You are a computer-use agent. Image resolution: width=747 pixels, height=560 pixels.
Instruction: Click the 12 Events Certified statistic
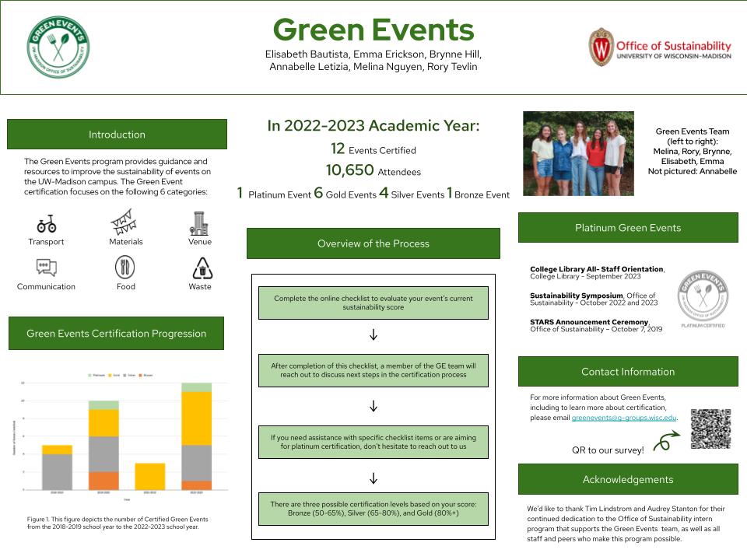(x=373, y=149)
